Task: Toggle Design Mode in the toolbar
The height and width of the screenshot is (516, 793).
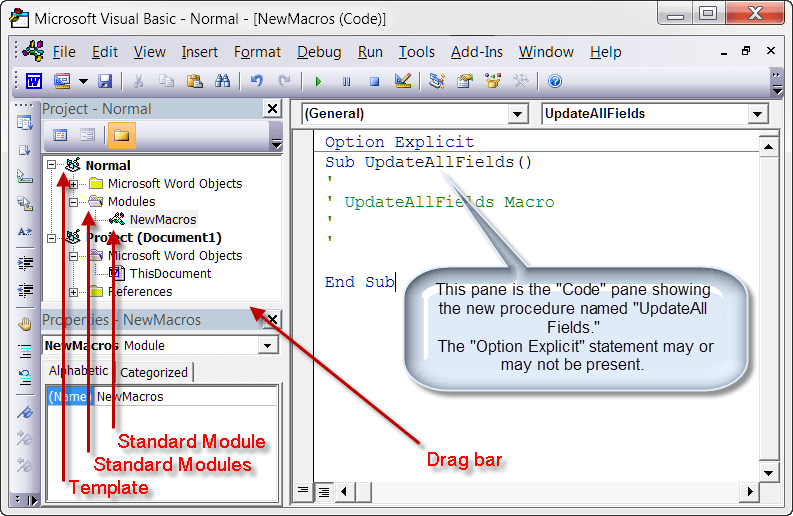Action: [402, 81]
